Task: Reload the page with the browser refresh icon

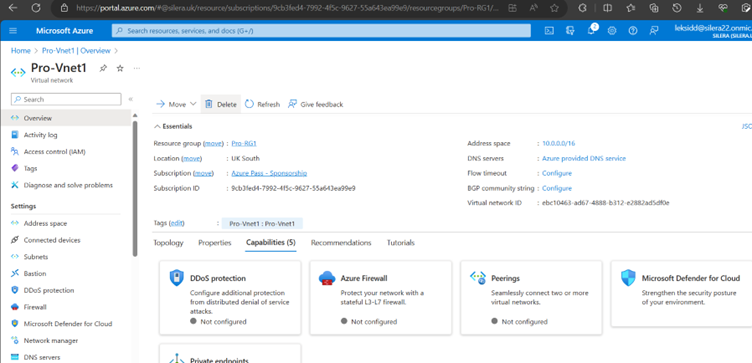Action: pos(36,8)
